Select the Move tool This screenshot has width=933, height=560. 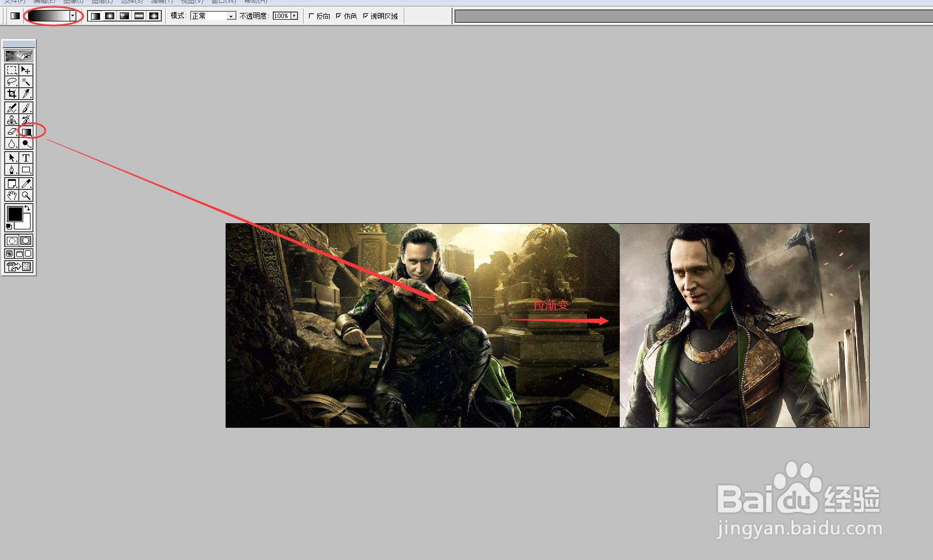(x=26, y=70)
